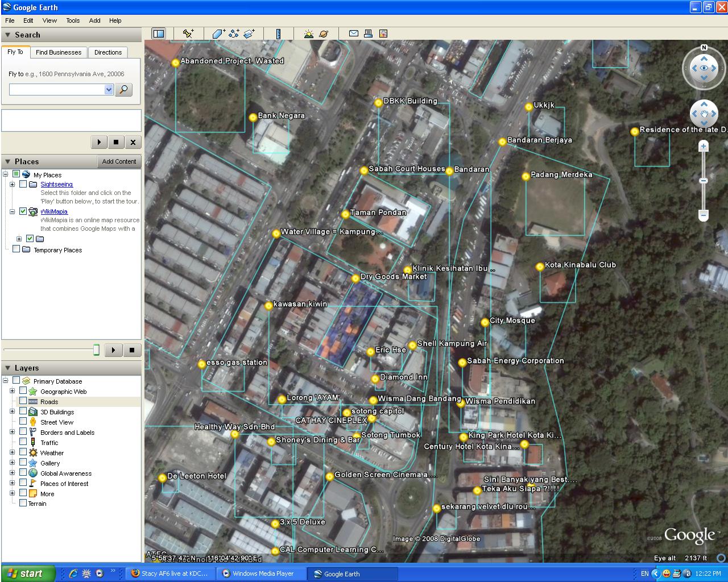Toggle the sidebar visibility toolbar icon
The height and width of the screenshot is (582, 728).
tap(159, 34)
